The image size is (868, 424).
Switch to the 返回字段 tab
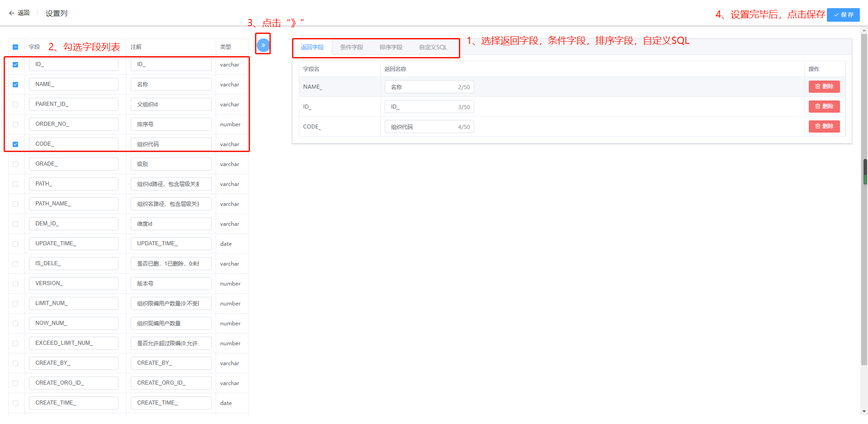(x=312, y=47)
